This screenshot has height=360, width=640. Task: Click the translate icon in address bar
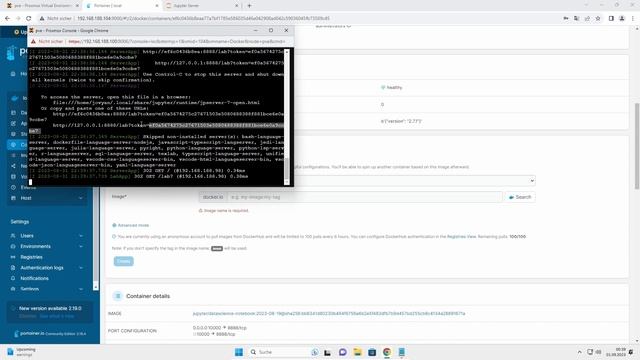(576, 18)
